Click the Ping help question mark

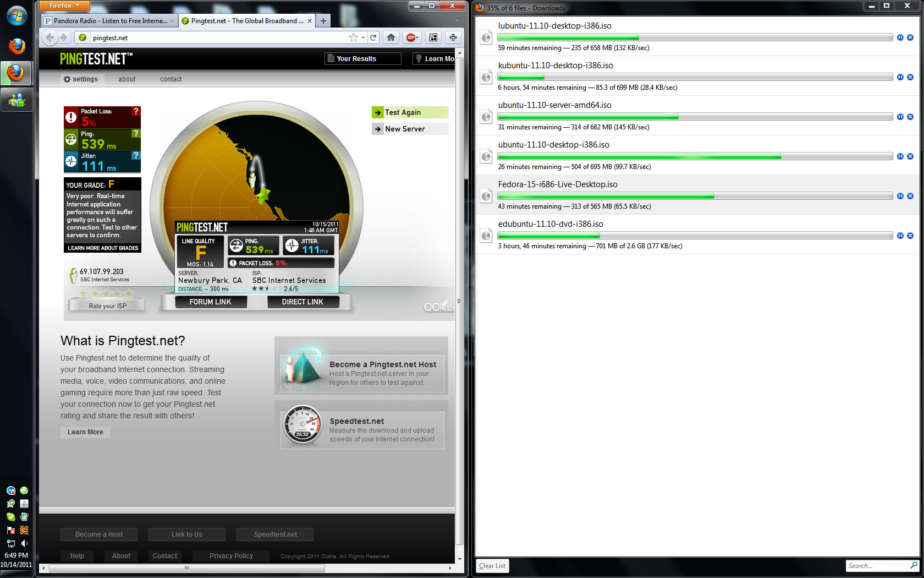[136, 133]
